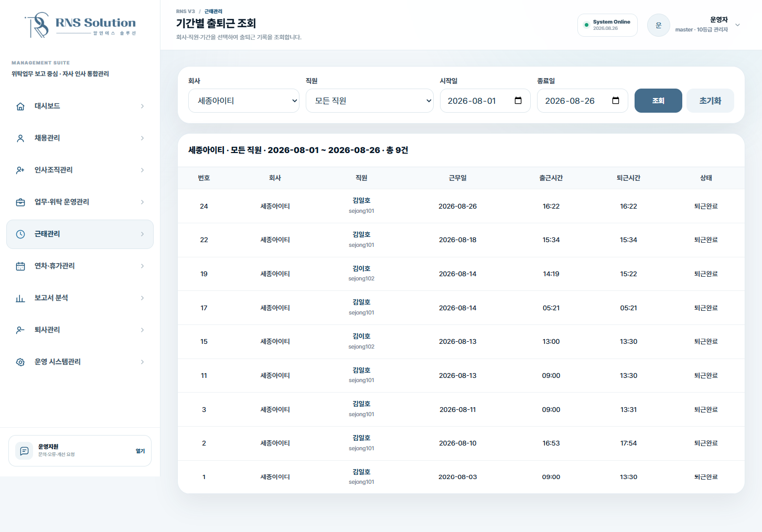Screen dimensions: 762x532
Task: Click the 종료일 date field 2026-08-26
Action: click(583, 101)
